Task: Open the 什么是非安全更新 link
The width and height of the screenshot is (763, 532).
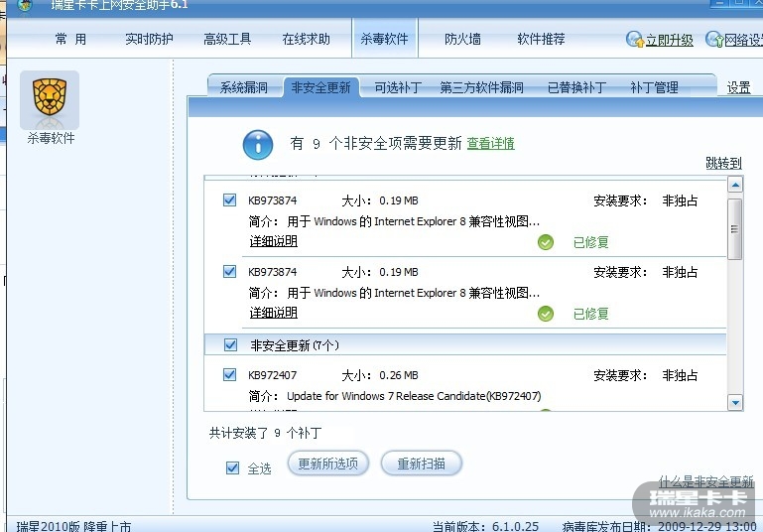Action: pos(706,481)
